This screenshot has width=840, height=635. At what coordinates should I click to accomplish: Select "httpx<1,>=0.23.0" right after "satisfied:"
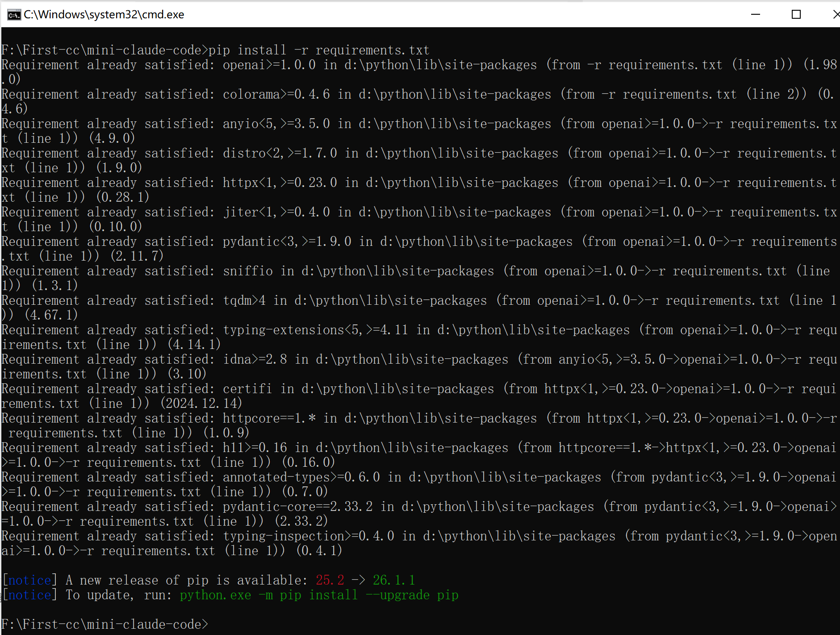click(280, 183)
